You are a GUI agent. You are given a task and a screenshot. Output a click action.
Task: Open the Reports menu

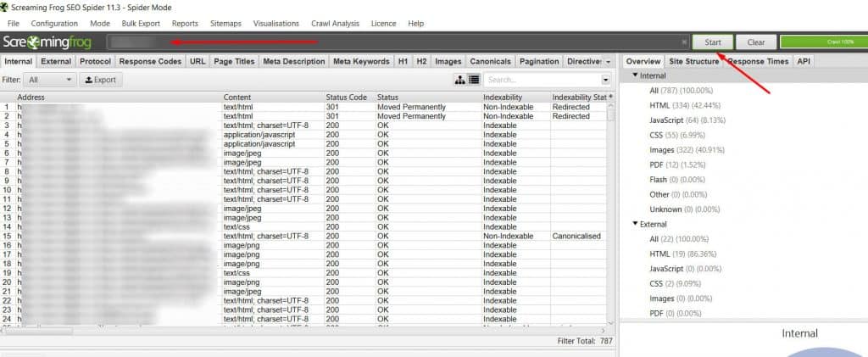point(185,23)
